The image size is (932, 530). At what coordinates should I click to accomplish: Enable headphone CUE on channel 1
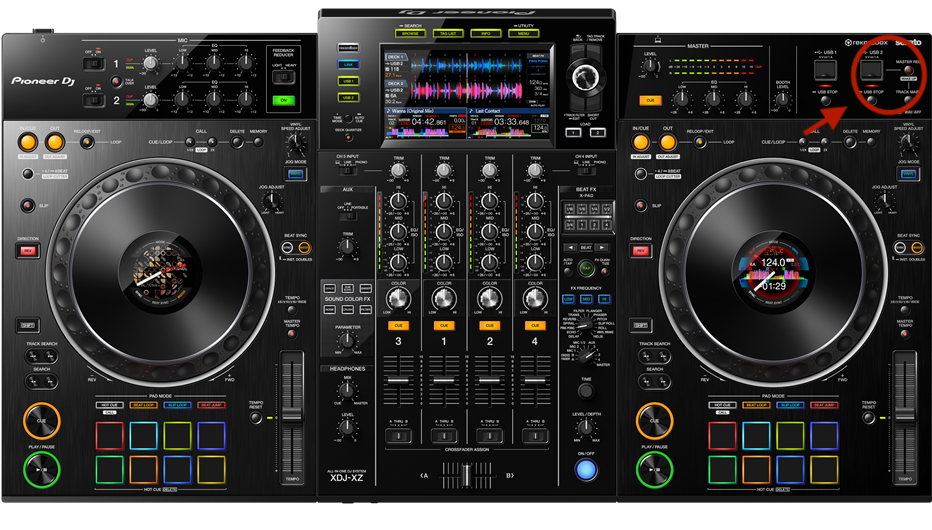tap(444, 326)
